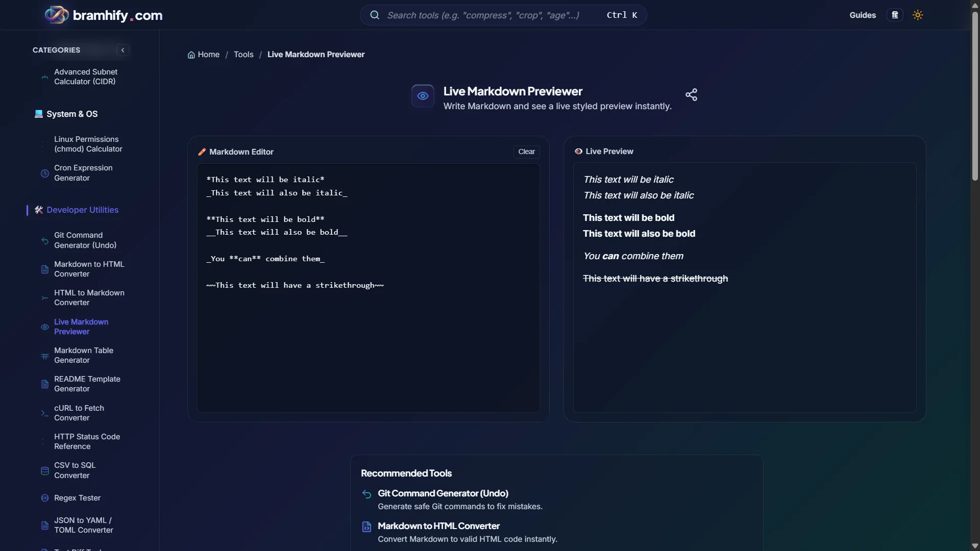Click the bramhify.com logo icon

coord(57,15)
